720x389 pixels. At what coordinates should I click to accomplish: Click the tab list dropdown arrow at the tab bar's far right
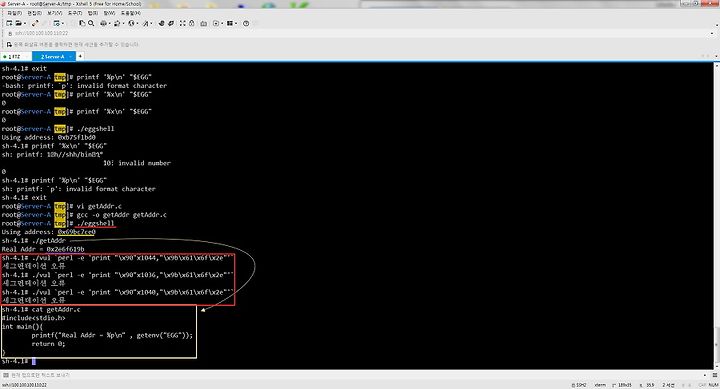[715, 56]
